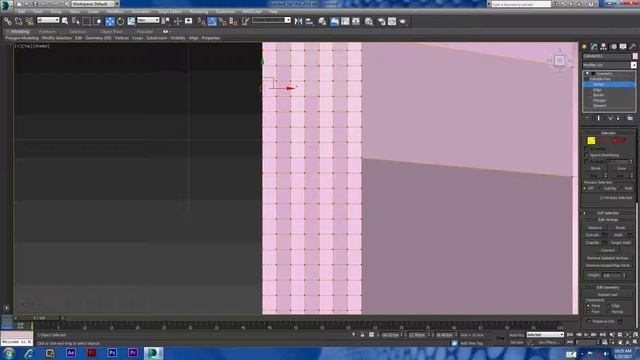
Task: Open the Rendering menu
Action: (x=199, y=11)
